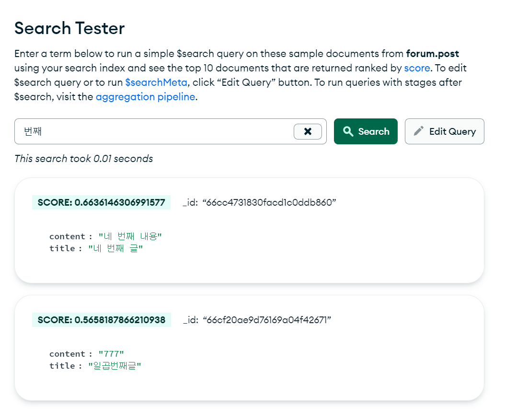
Task: Click the pencil icon on Edit Query
Action: (x=419, y=131)
